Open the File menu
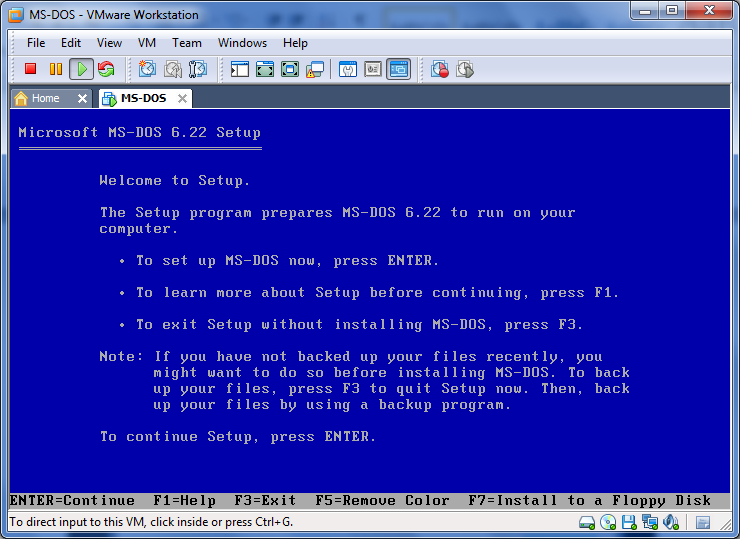 [36, 43]
